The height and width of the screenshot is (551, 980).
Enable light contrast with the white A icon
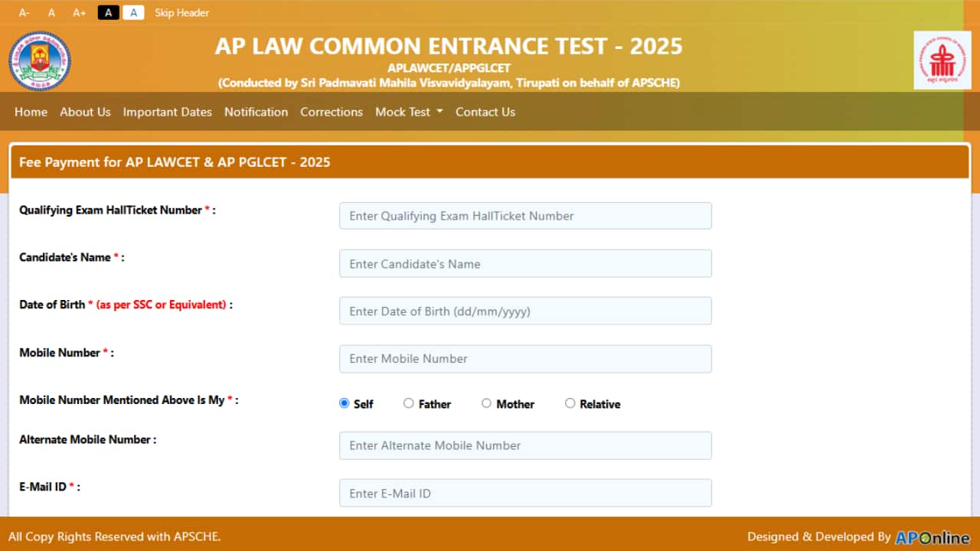click(134, 12)
